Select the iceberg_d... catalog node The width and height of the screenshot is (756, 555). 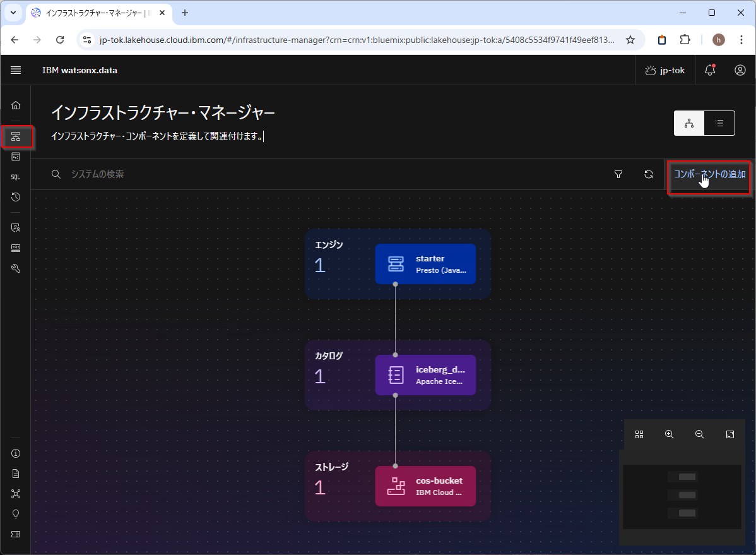[425, 375]
